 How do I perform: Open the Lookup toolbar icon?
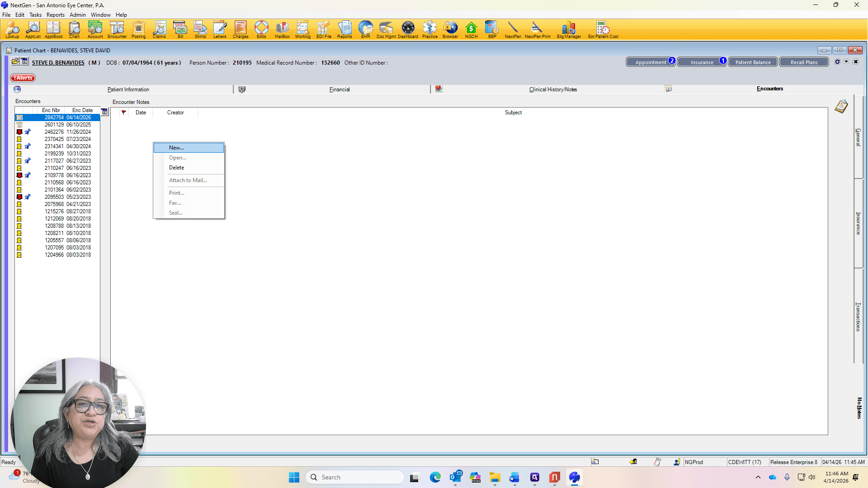tap(12, 30)
